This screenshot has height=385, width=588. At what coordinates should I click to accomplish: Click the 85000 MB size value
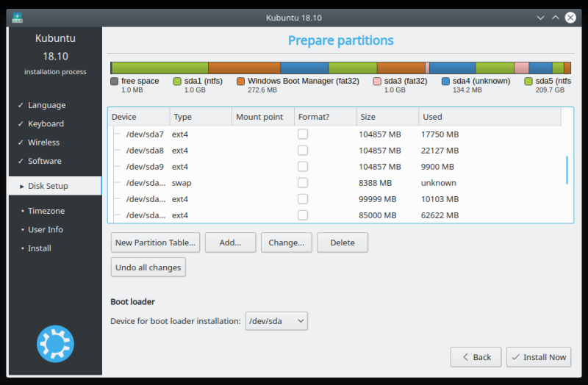[x=378, y=215]
